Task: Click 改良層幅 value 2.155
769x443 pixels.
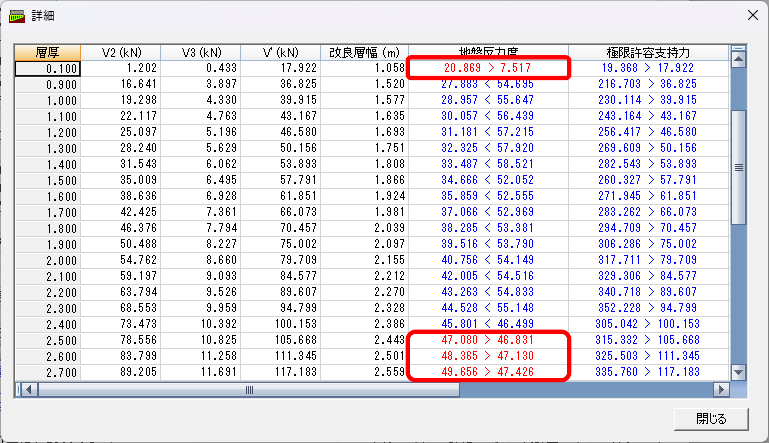Action: pyautogui.click(x=364, y=260)
